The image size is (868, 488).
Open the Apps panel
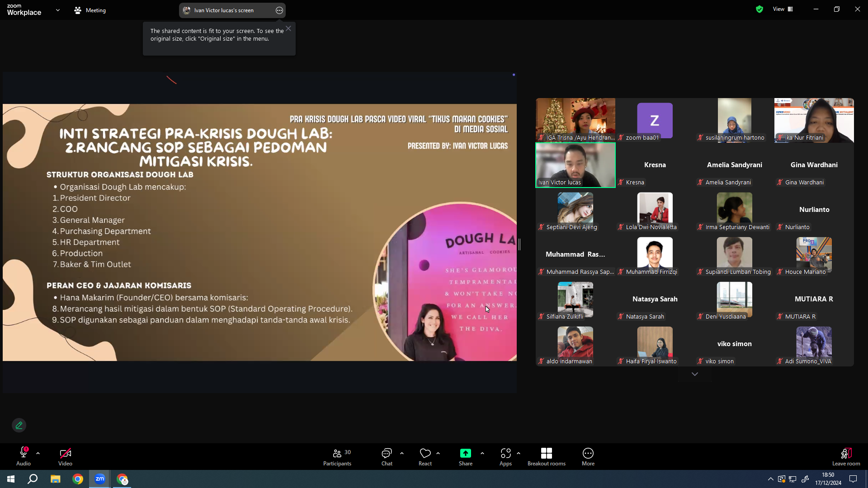point(505,456)
